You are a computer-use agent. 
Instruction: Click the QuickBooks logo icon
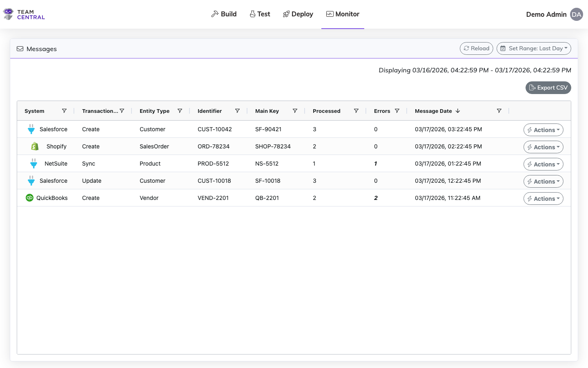pyautogui.click(x=29, y=198)
